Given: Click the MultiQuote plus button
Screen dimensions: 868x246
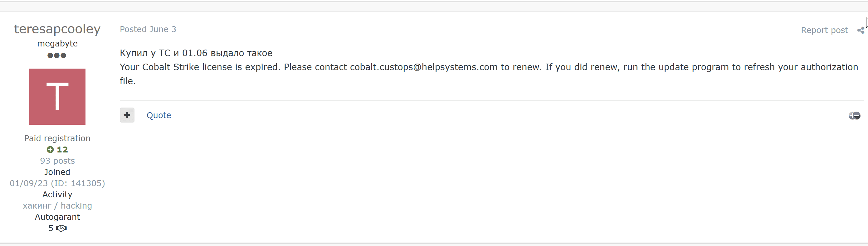Looking at the screenshot, I should (x=127, y=115).
